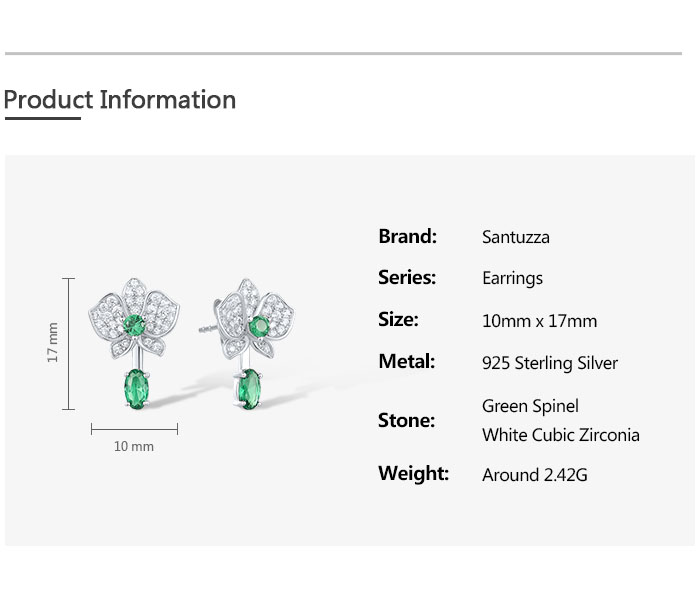Click the White Cubic Zirconia text

point(560,435)
